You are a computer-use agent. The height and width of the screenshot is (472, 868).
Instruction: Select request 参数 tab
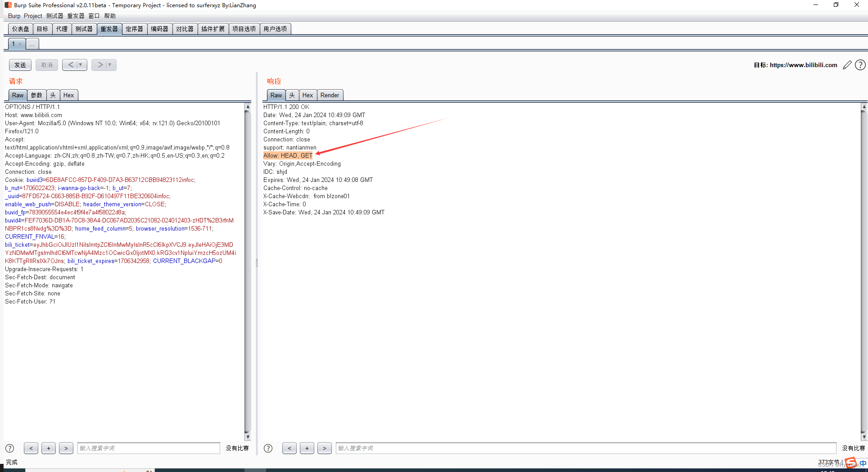point(36,95)
